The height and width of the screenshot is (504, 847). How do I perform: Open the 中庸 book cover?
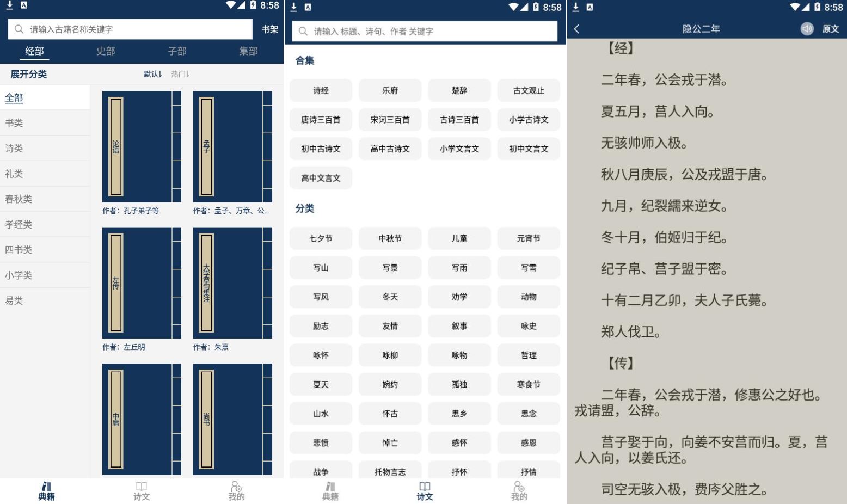coord(142,419)
